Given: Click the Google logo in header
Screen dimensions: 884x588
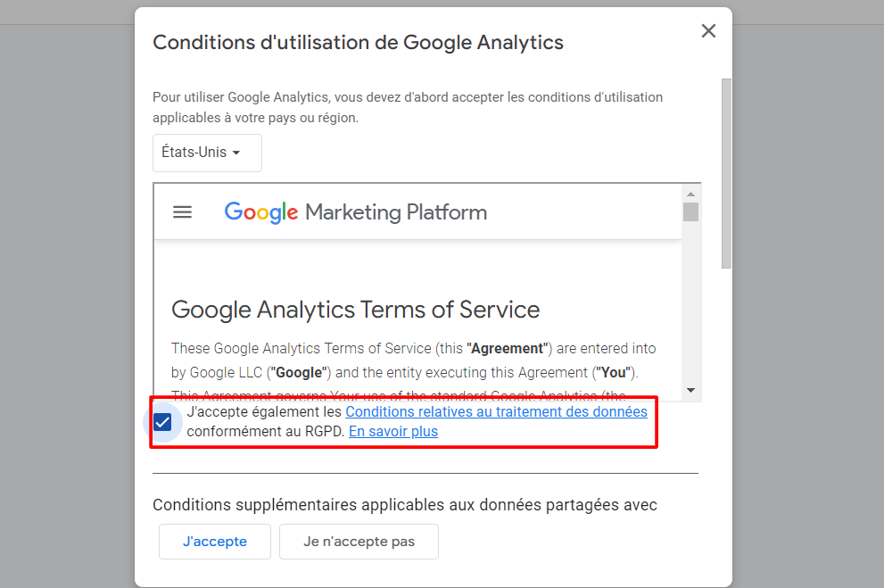Looking at the screenshot, I should 261,212.
